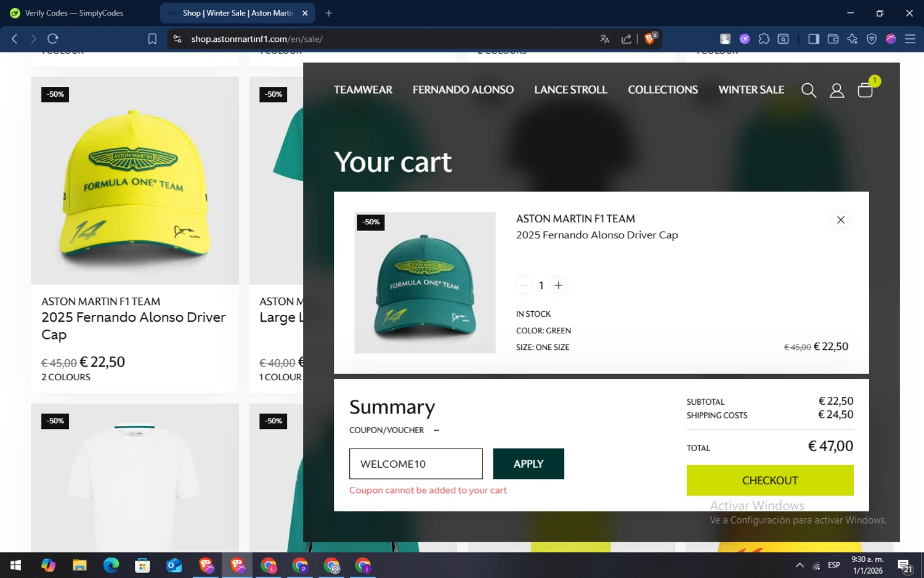Open the notification center icon

[904, 566]
